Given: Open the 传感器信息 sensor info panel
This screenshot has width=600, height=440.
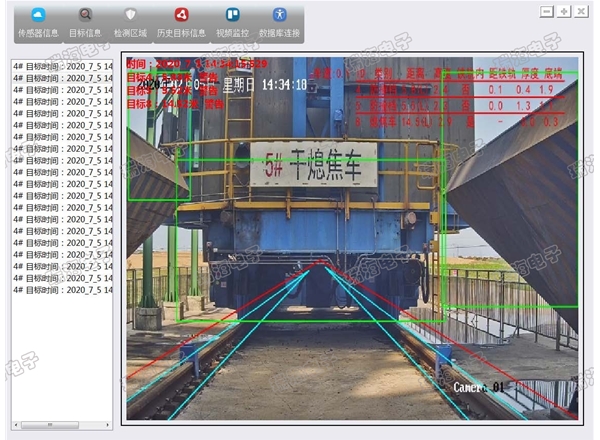Looking at the screenshot, I should [38, 21].
